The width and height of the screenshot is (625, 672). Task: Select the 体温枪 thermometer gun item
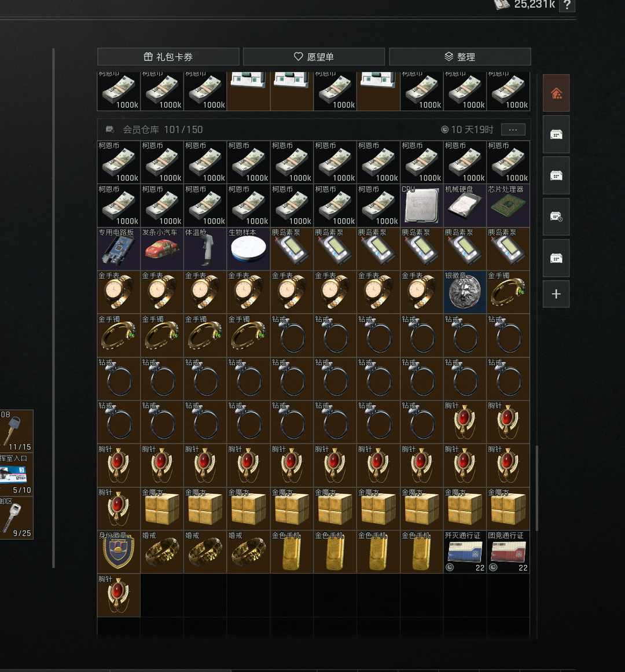(x=205, y=248)
